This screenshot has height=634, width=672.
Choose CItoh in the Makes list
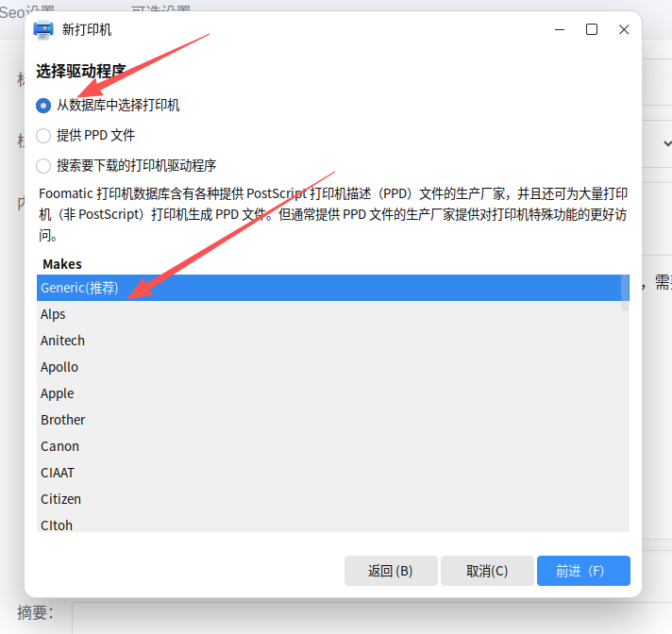click(57, 525)
